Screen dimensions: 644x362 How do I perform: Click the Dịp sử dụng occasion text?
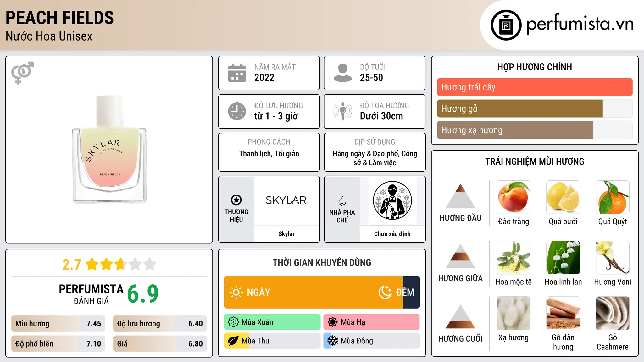[375, 158]
